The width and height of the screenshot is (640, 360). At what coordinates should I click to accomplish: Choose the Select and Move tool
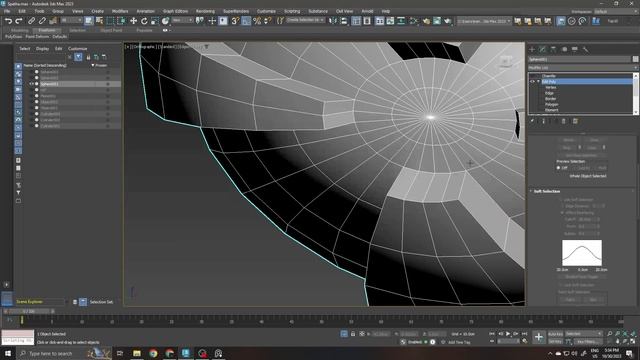point(133,21)
